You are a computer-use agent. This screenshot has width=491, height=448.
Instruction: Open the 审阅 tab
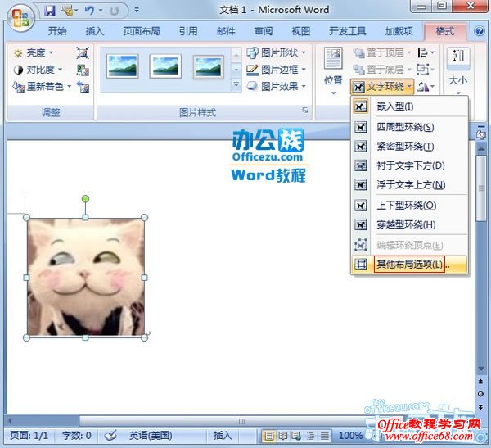[x=264, y=31]
